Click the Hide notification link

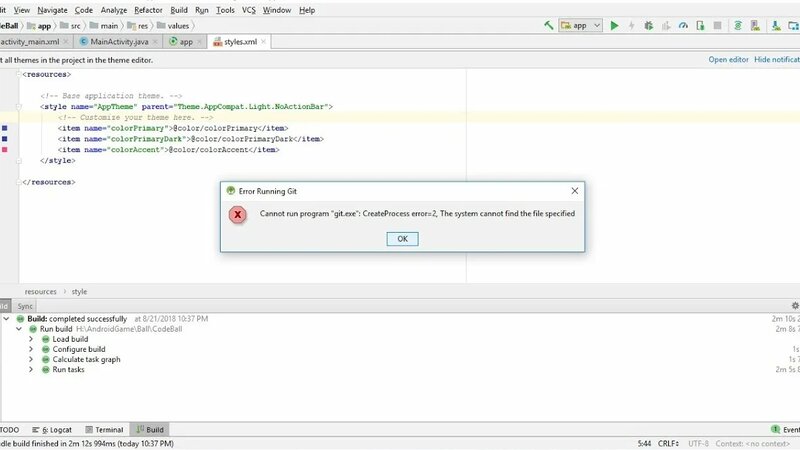[777, 60]
